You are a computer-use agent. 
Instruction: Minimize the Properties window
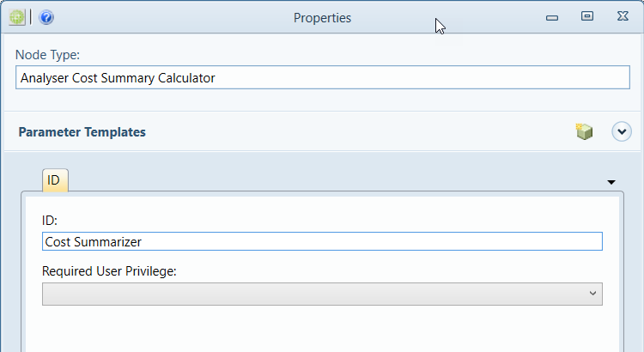pos(551,18)
